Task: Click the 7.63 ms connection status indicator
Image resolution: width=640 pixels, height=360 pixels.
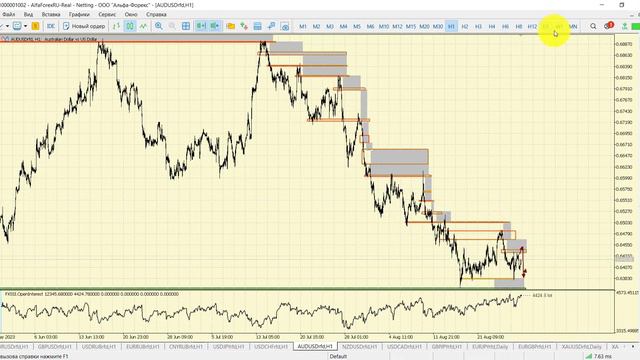Action: [600, 356]
